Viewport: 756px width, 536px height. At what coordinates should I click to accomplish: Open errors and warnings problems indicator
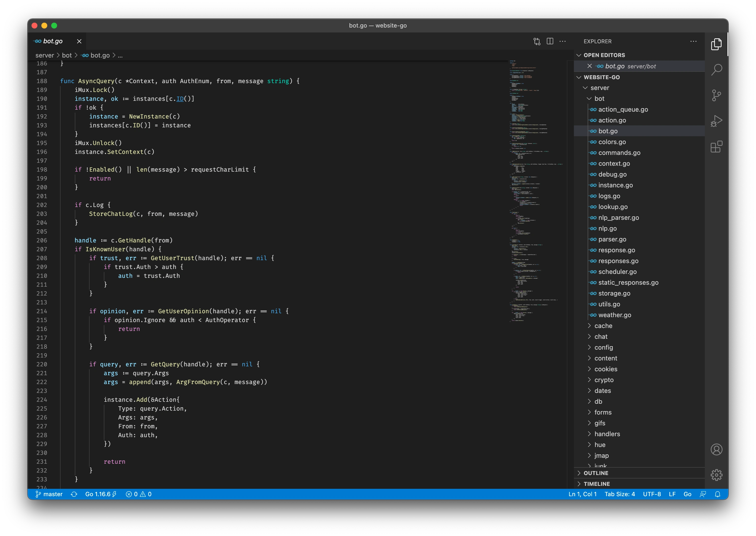tap(139, 494)
